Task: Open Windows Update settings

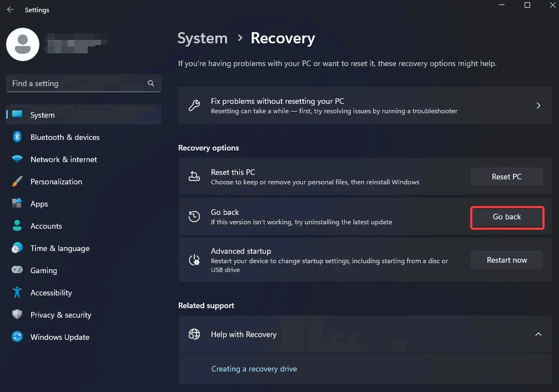Action: pos(84,336)
